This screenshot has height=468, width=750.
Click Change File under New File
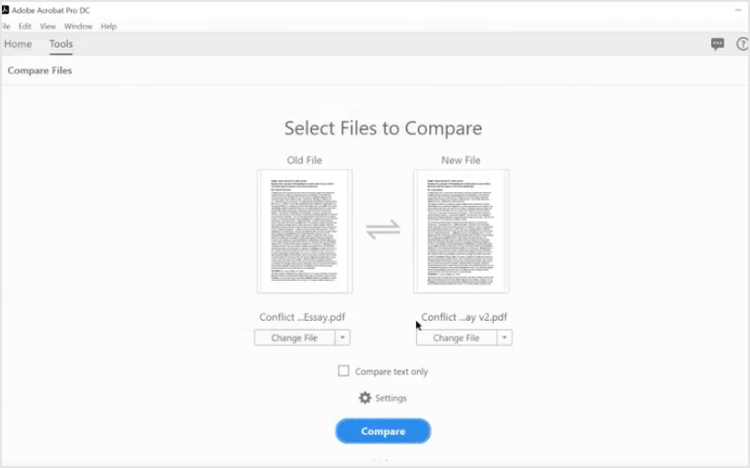(x=456, y=338)
